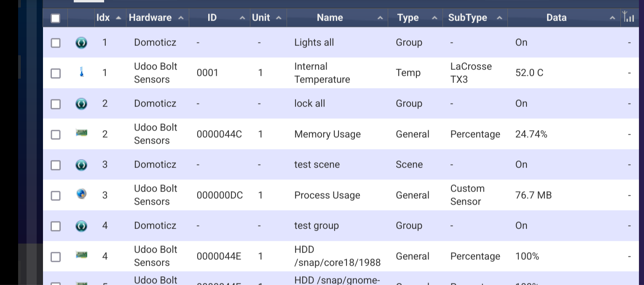This screenshot has height=285, width=644.
Task: Sort the table by the Unit column
Action: 268,18
